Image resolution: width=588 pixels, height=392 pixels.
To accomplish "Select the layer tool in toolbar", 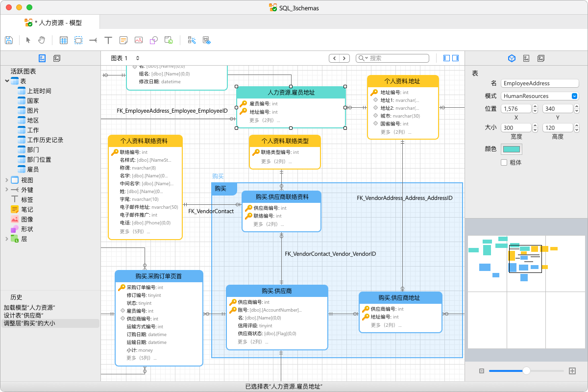I will pyautogui.click(x=169, y=40).
